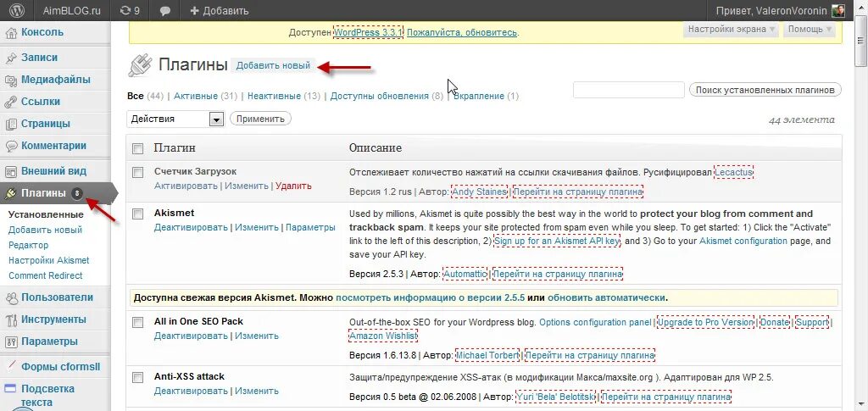Open the Страницы menu item
This screenshot has width=868, height=411.
click(x=46, y=124)
